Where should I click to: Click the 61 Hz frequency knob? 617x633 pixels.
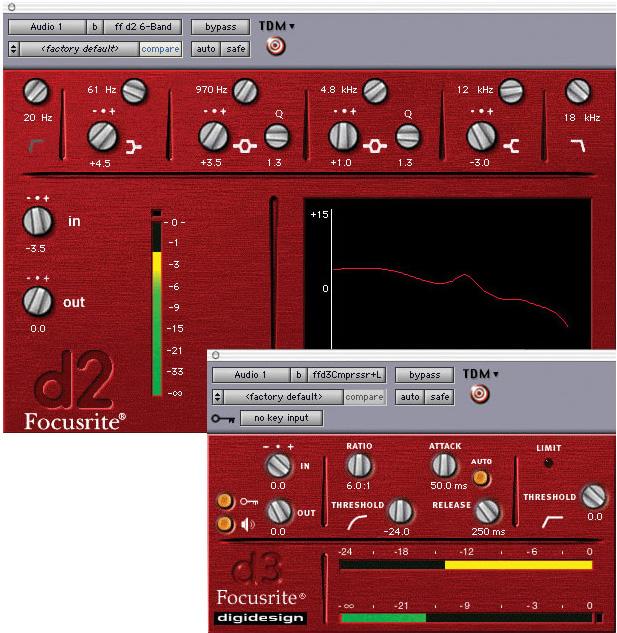[134, 91]
